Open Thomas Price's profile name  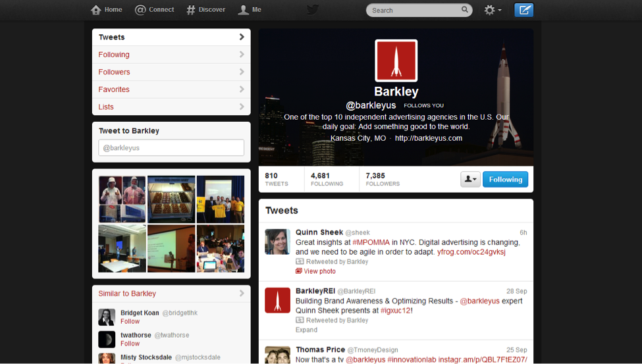click(x=320, y=350)
